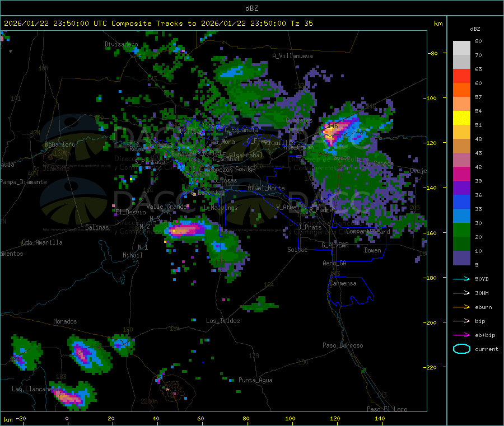504x426 pixels.
Task: Click the 39 dBZ magenta color swatch
Action: click(461, 174)
